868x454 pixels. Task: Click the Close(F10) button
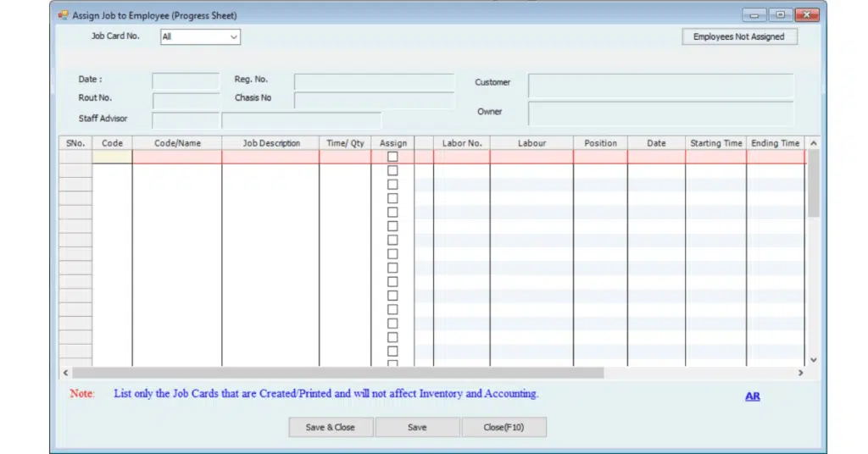click(x=504, y=427)
